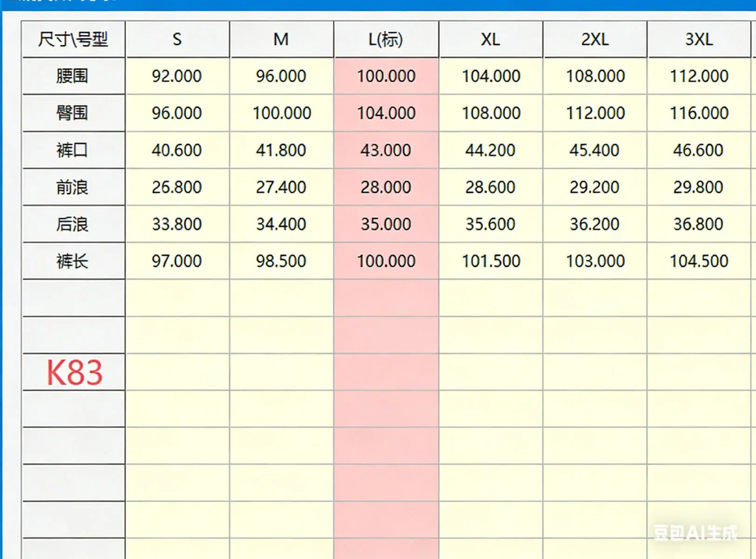Click the 尺寸\号型 corner header cell

click(73, 39)
